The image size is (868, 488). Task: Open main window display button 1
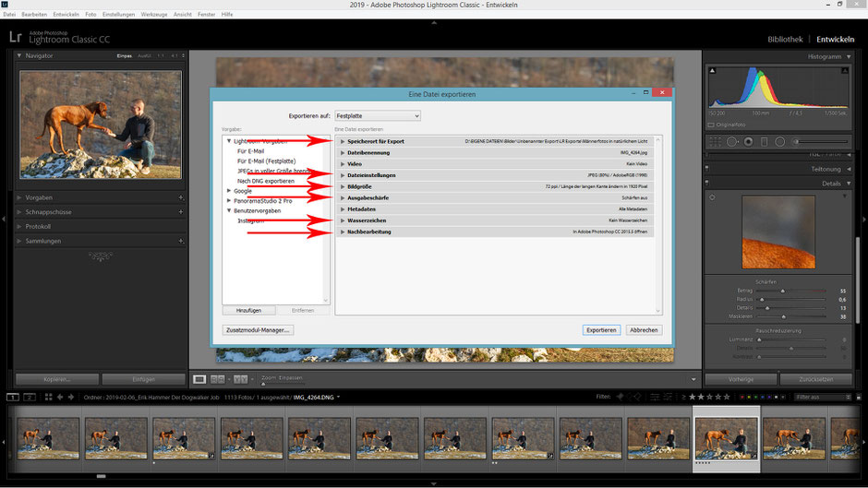[x=13, y=397]
